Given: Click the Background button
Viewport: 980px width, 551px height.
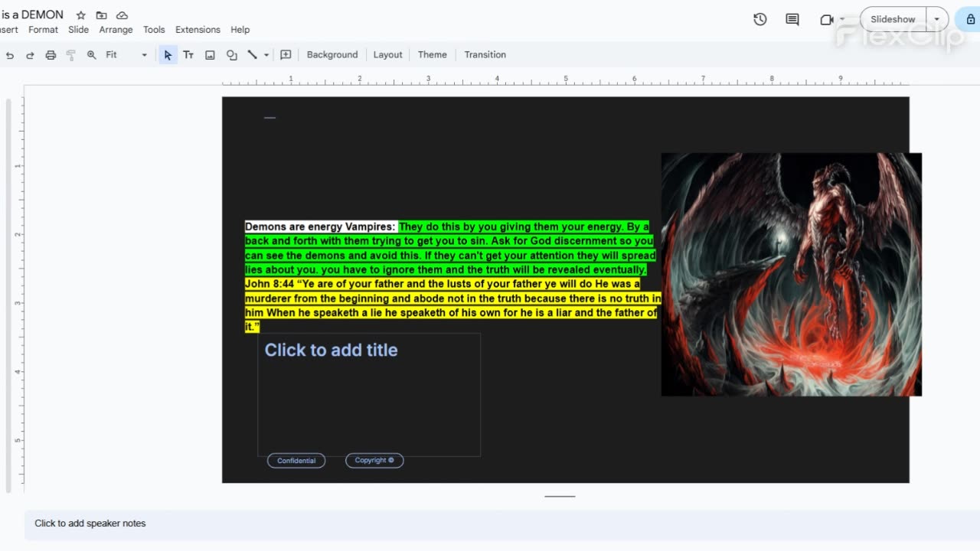Looking at the screenshot, I should 332,55.
